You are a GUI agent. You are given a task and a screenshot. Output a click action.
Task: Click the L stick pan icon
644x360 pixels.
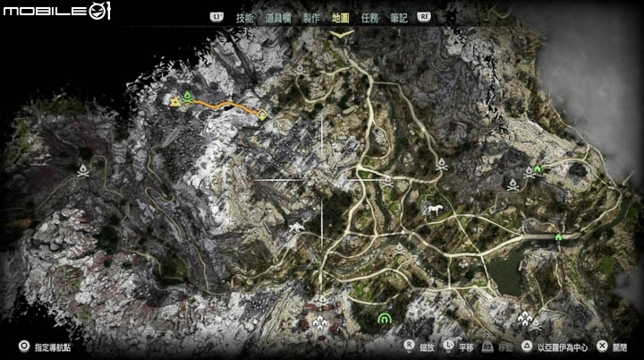click(x=449, y=346)
